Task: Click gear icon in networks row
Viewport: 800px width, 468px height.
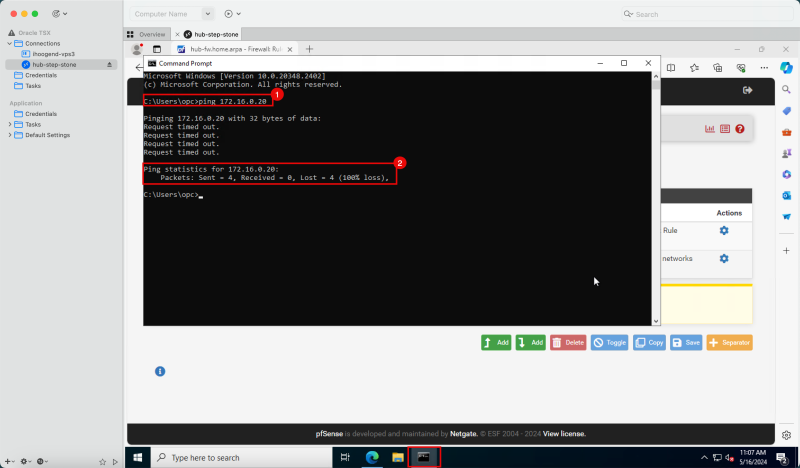Action: pyautogui.click(x=724, y=259)
